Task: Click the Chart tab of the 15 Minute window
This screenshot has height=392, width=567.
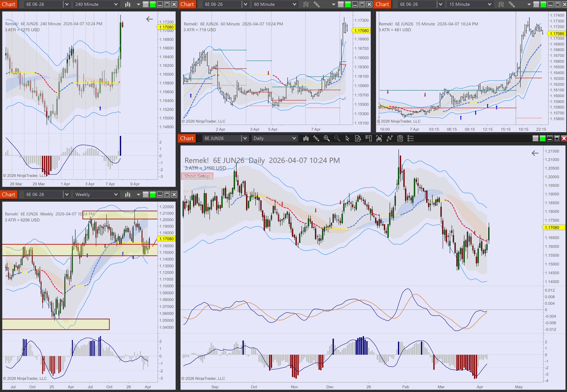Action: 382,4
